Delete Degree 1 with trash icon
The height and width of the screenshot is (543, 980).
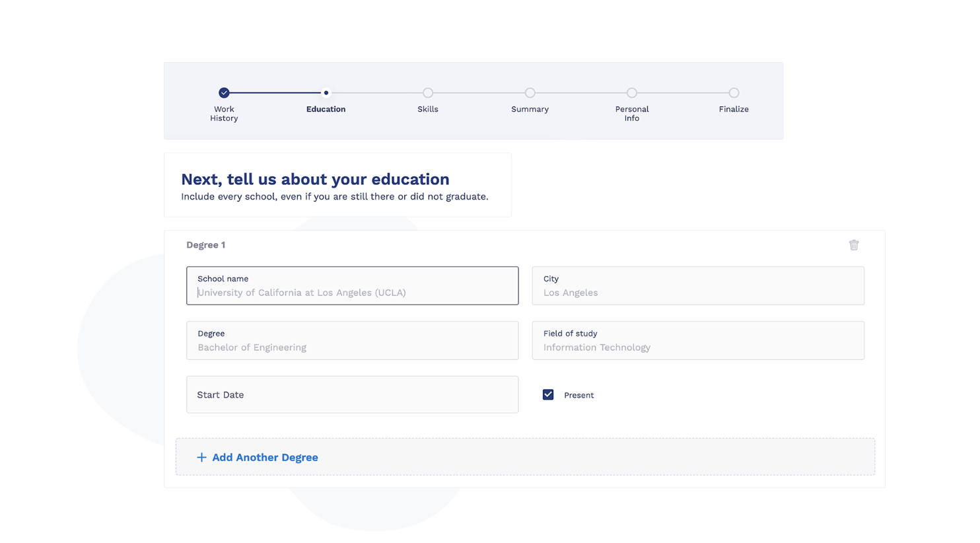tap(854, 245)
